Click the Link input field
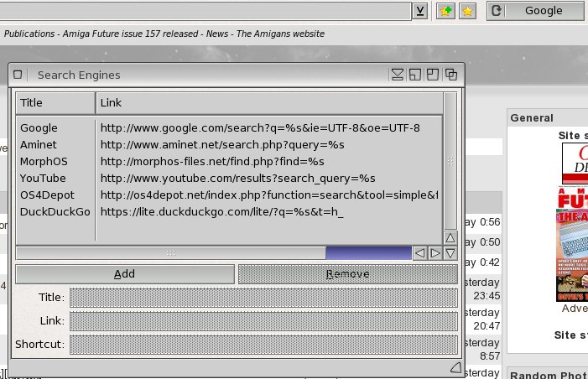Image resolution: width=588 pixels, height=379 pixels. 263,321
